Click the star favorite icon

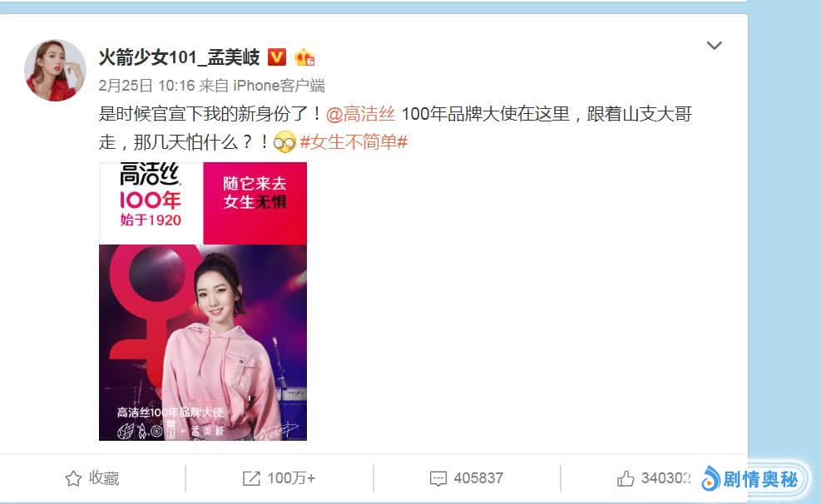(73, 478)
